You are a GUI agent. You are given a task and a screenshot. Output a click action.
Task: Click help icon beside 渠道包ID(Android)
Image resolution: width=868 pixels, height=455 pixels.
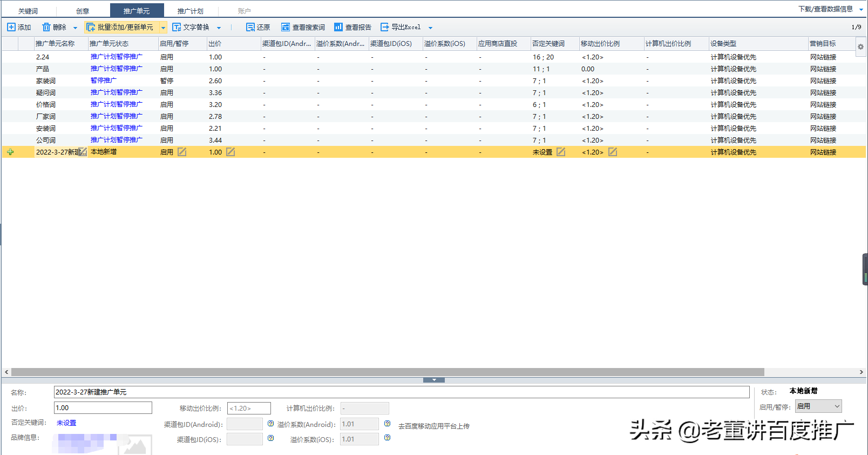(270, 424)
